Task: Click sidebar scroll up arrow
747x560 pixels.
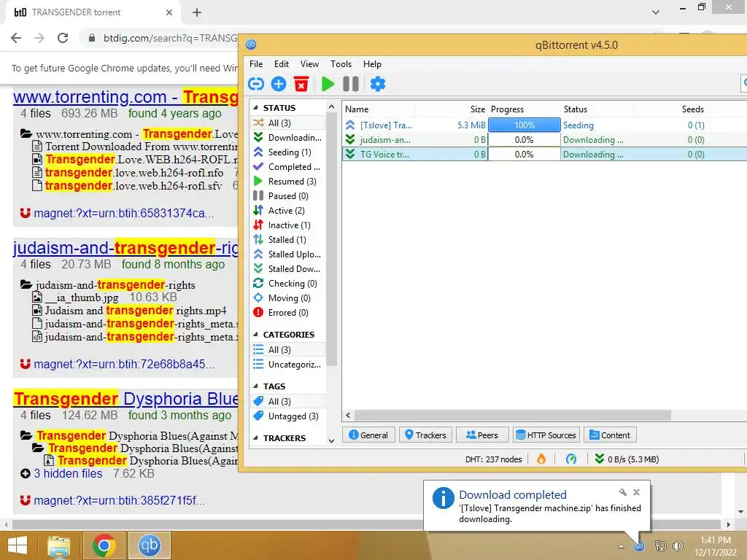Action: [x=332, y=106]
